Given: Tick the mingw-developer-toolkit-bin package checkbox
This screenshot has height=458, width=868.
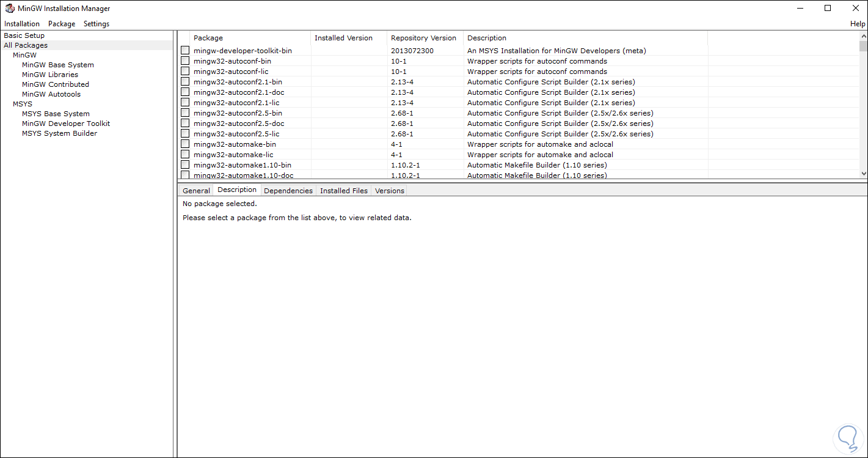Looking at the screenshot, I should pos(185,51).
